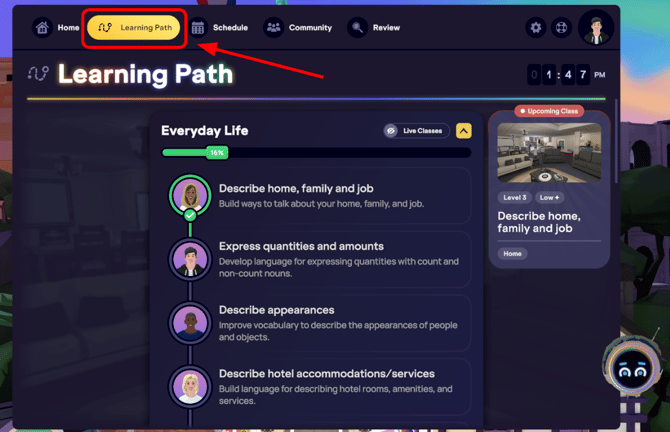Select the Learning Path tab
Viewport: 670px width, 432px height.
click(134, 28)
